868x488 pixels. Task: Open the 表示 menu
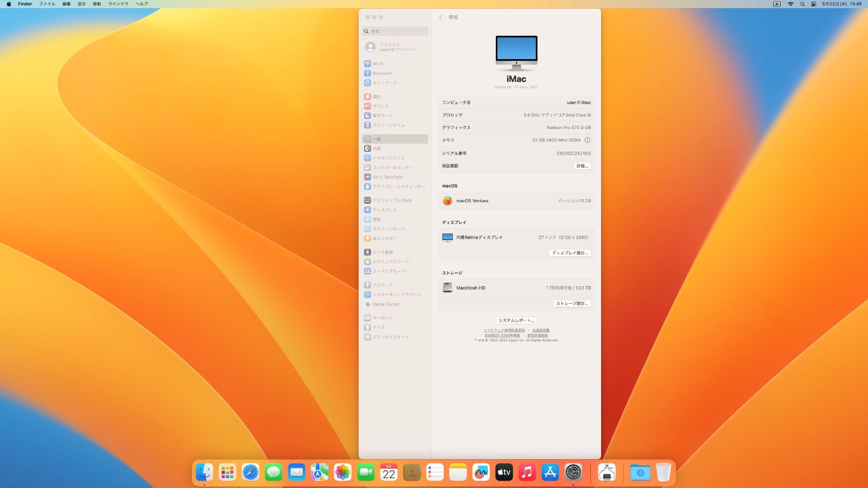82,4
